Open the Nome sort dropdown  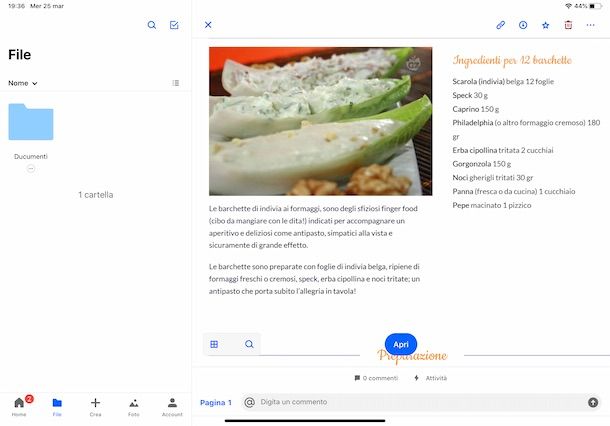point(23,83)
